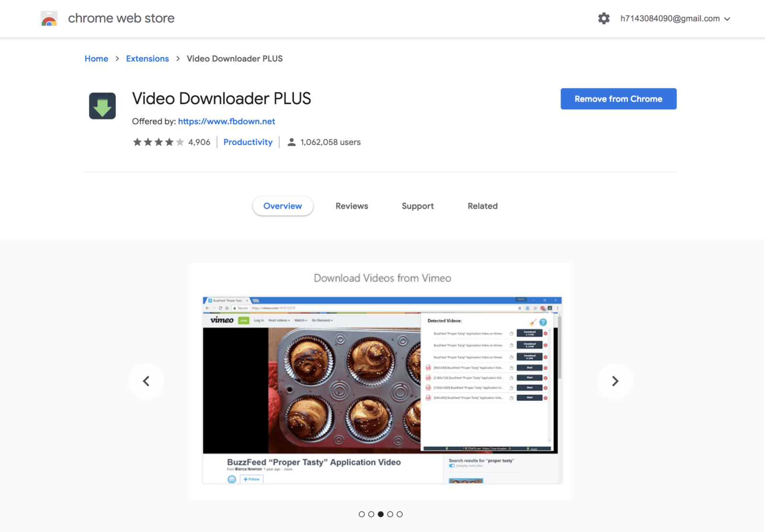Viewport: 765px width, 532px height.
Task: Open the Extensions breadcrumb link
Action: click(x=147, y=58)
